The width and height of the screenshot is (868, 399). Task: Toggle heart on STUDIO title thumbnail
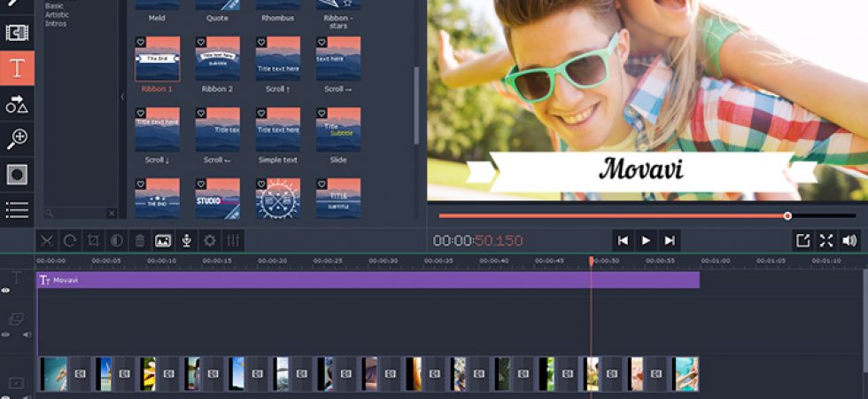[201, 184]
